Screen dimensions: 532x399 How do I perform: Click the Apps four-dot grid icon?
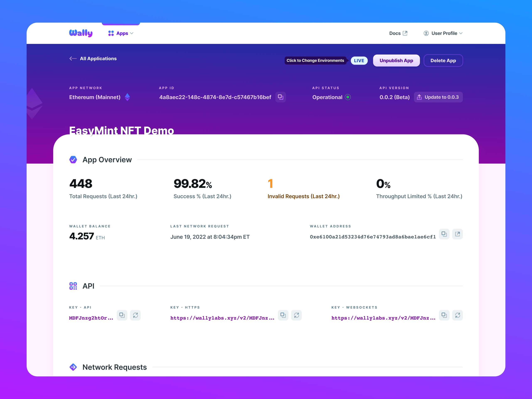[111, 33]
